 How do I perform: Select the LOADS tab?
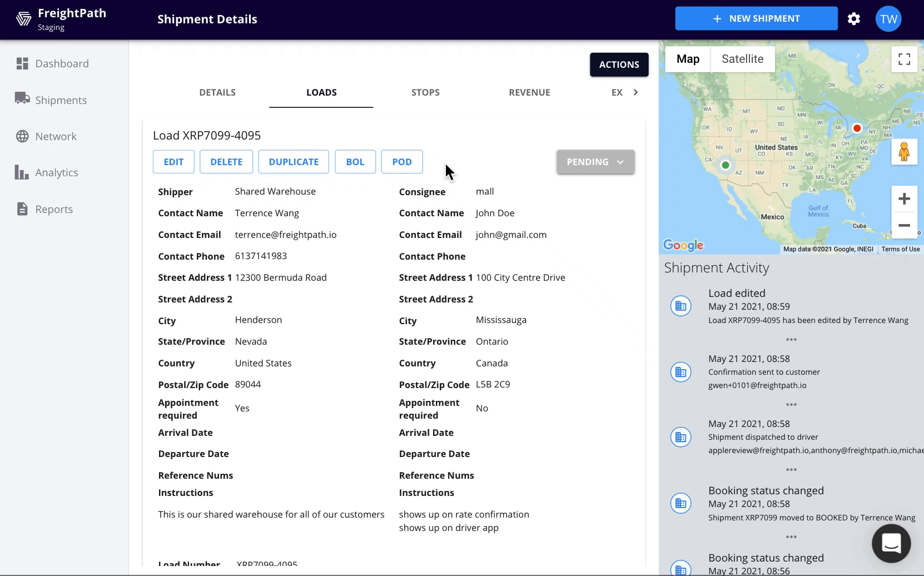321,92
